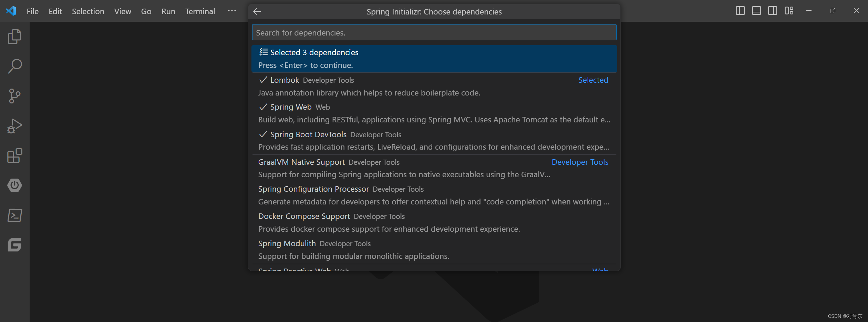
Task: Toggle secondary side bar layout icon
Action: click(773, 11)
